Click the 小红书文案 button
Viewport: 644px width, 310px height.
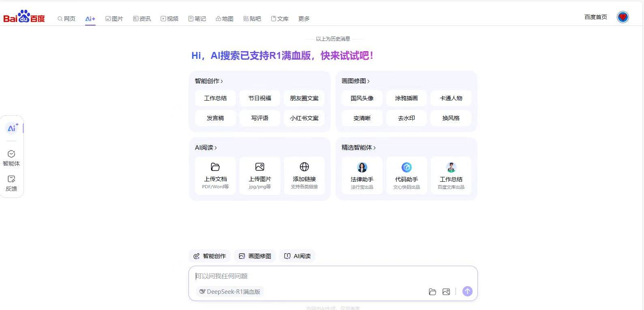click(304, 118)
